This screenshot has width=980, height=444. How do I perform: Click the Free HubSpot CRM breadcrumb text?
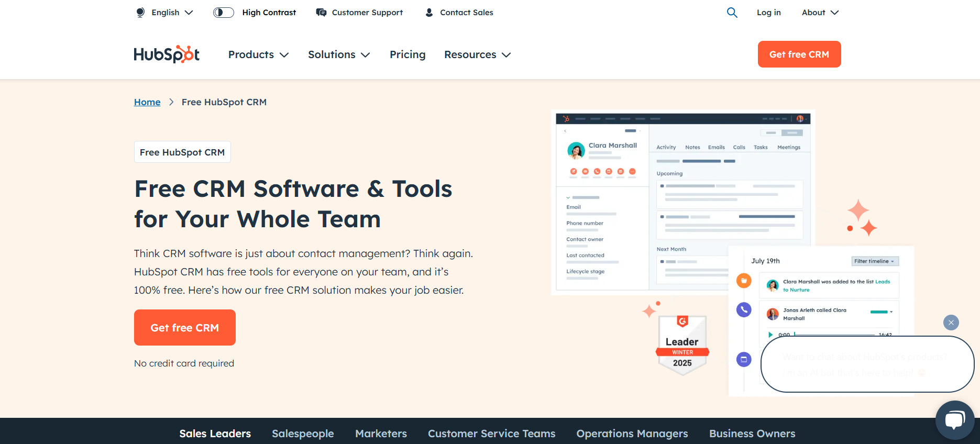tap(224, 102)
